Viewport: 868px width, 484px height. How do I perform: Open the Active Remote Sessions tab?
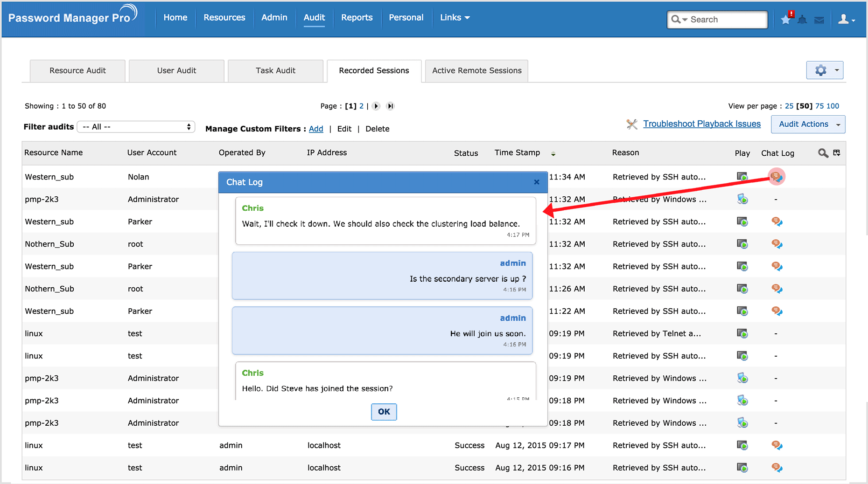point(476,71)
